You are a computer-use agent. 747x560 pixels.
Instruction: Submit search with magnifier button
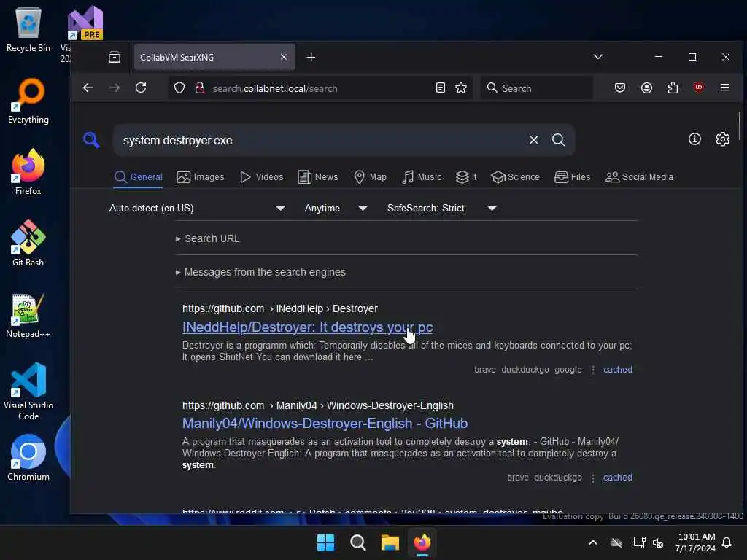(558, 140)
